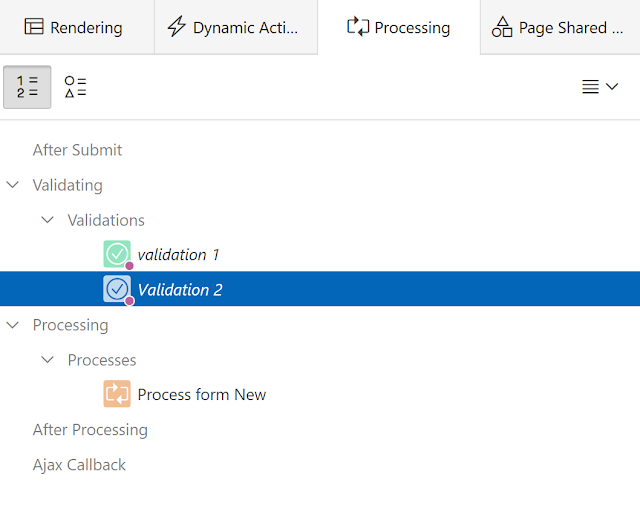Click the Process form New orange icon
Viewport: 640px width, 520px height.
click(x=117, y=394)
